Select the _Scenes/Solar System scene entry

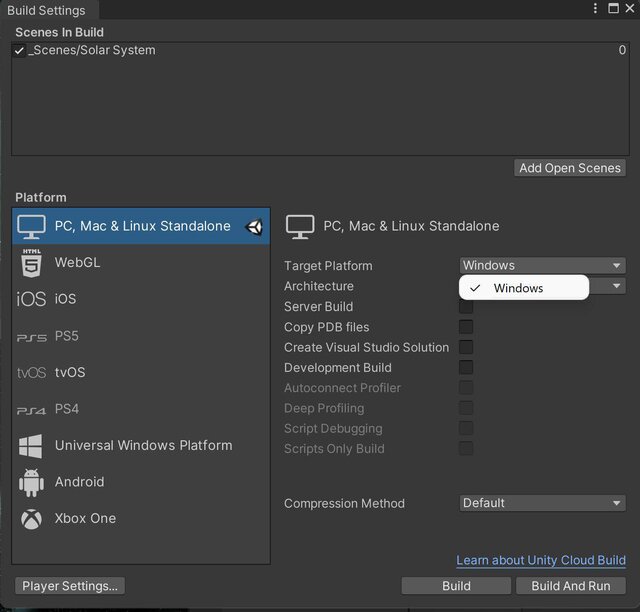coord(320,50)
